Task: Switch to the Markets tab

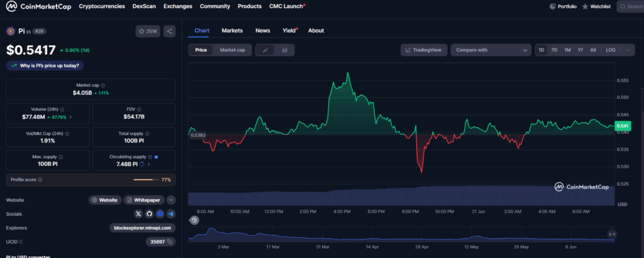Action: point(232,31)
